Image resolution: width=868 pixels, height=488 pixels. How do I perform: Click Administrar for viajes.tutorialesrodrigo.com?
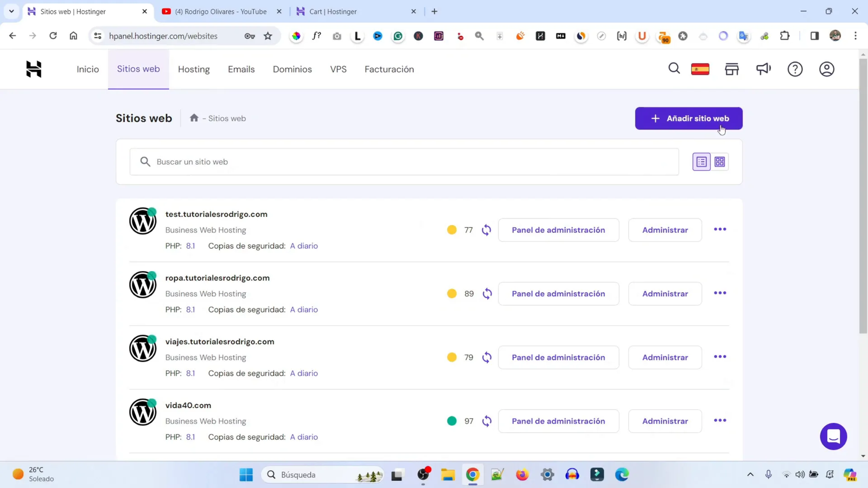tap(665, 357)
